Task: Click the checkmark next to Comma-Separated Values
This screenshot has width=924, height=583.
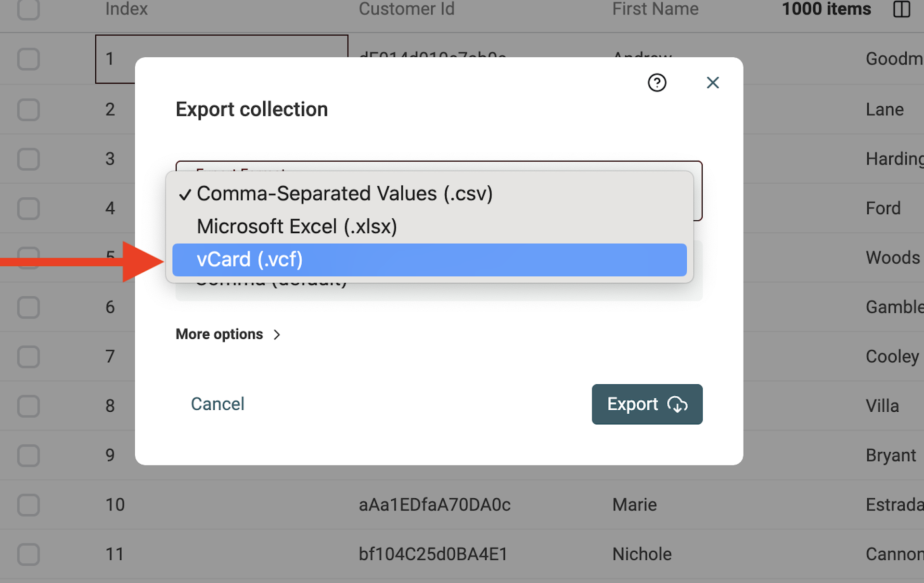Action: pyautogui.click(x=185, y=194)
